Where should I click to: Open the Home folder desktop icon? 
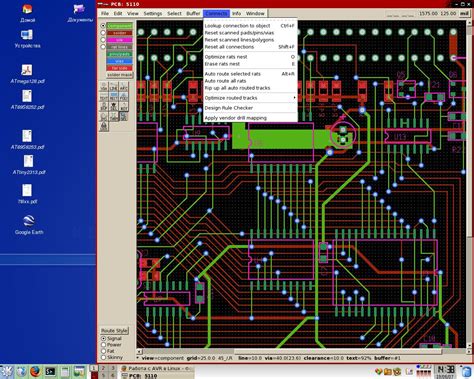tap(27, 13)
